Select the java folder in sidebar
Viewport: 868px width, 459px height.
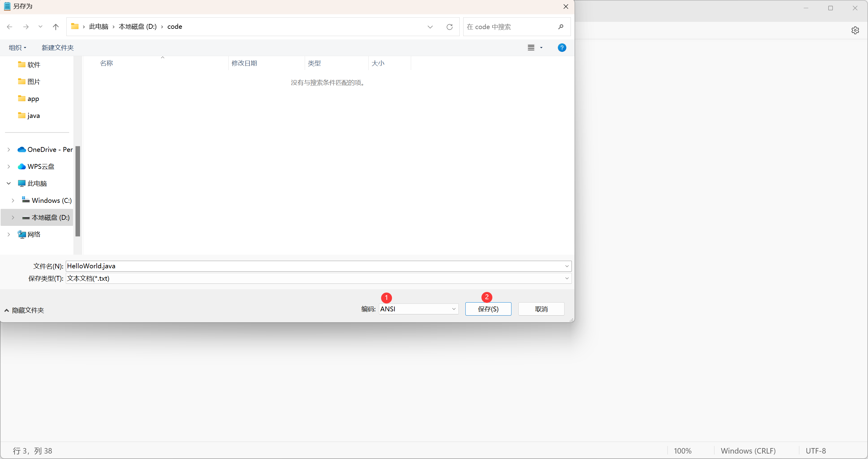pyautogui.click(x=32, y=115)
